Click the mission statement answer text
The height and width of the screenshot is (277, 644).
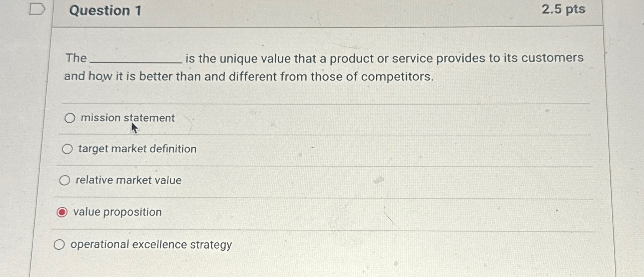coord(126,118)
